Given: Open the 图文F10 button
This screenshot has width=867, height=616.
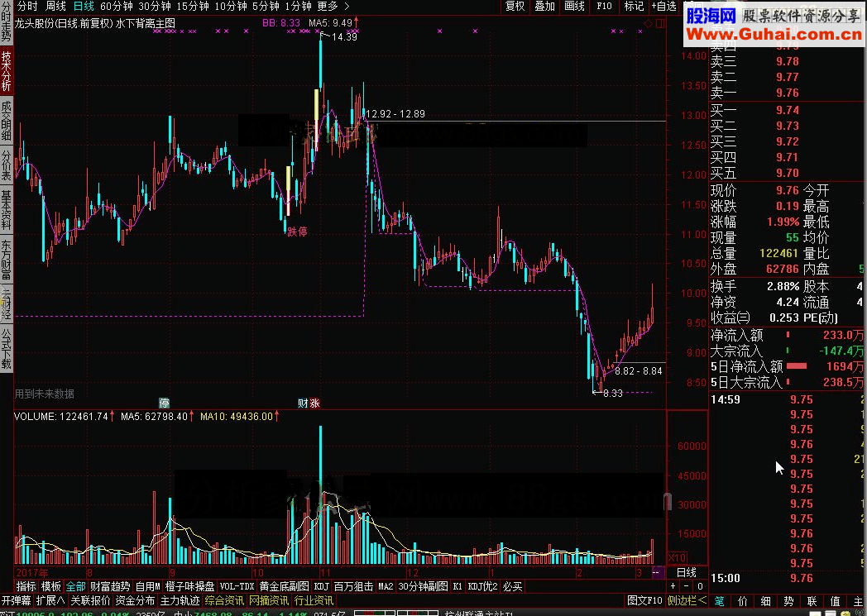Looking at the screenshot, I should click(x=644, y=600).
